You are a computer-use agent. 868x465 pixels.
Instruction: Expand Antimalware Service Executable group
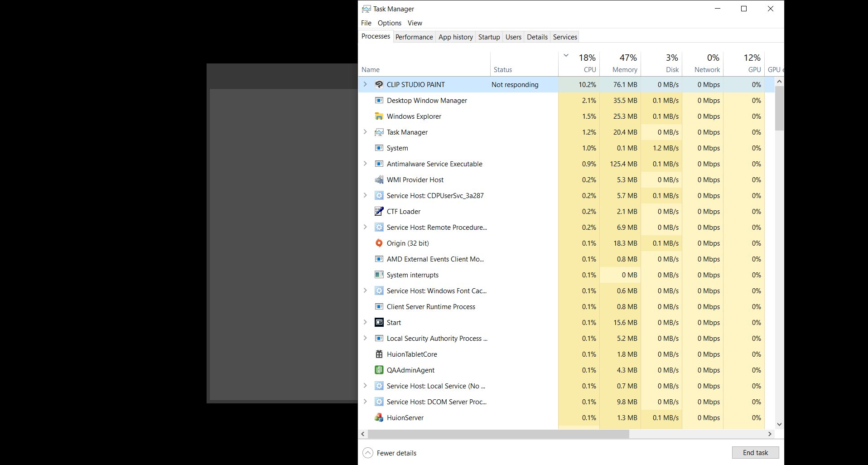tap(365, 164)
